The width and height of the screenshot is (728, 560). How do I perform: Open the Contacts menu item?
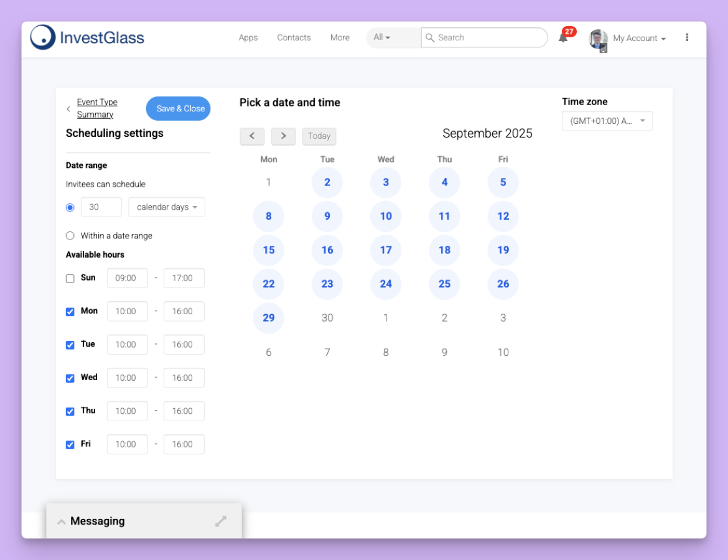294,37
